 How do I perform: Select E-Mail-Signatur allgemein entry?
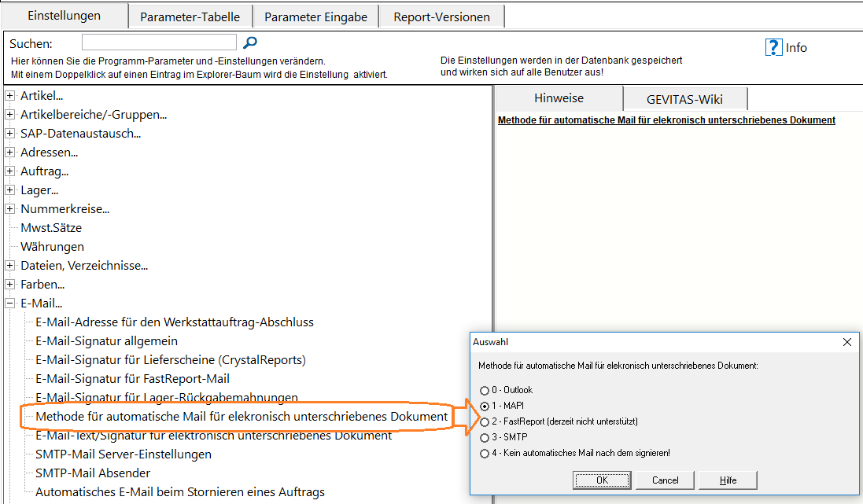(106, 341)
